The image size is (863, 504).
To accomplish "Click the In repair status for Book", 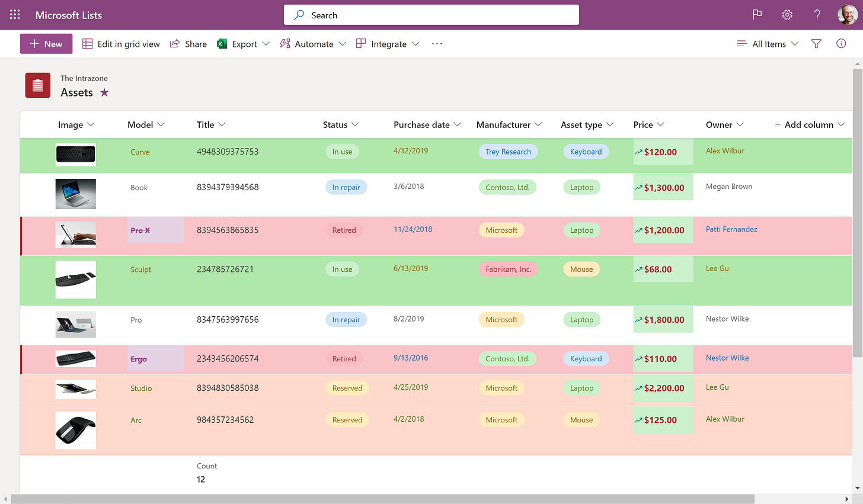I will pyautogui.click(x=346, y=188).
